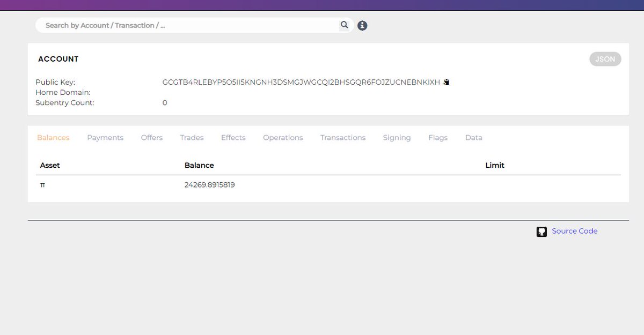This screenshot has height=335, width=644.
Task: Open the Source Code link
Action: click(574, 231)
